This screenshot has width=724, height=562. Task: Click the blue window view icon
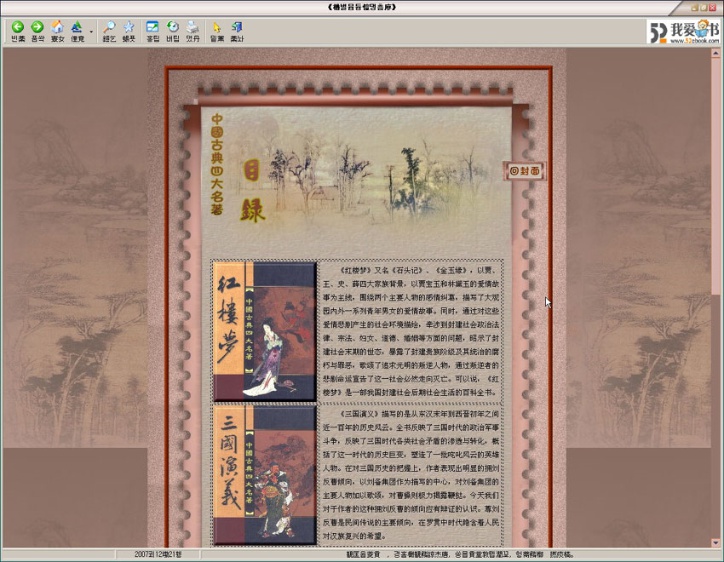152,31
